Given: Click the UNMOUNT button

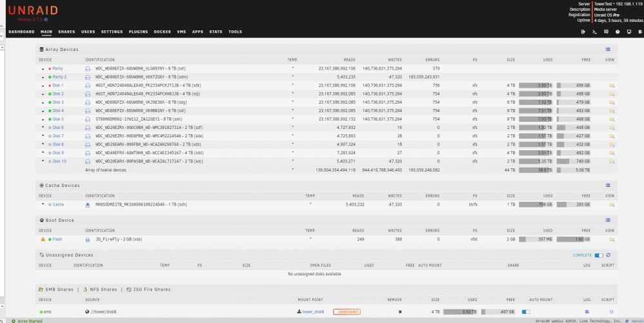Looking at the screenshot, I should click(x=346, y=312).
